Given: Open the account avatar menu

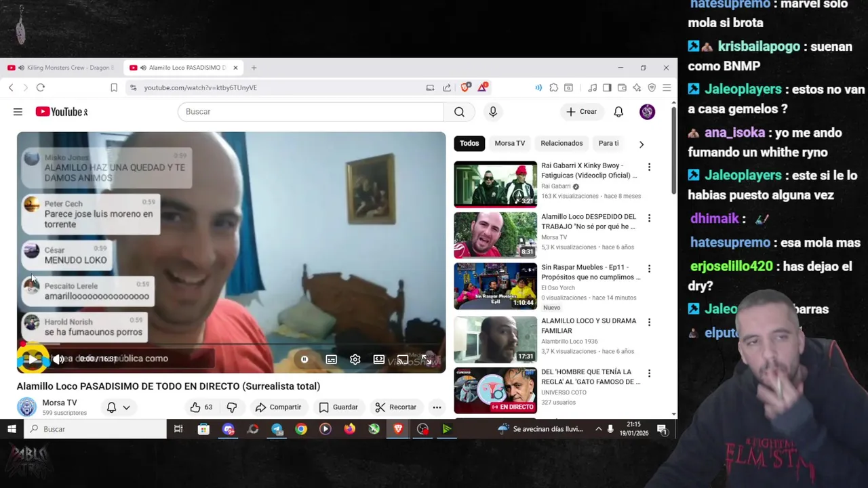Looking at the screenshot, I should tap(647, 112).
